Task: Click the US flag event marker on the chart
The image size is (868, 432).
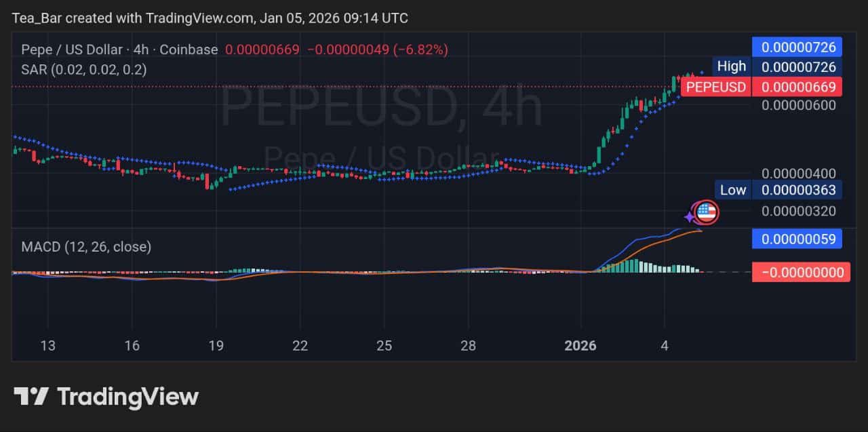Action: coord(707,212)
